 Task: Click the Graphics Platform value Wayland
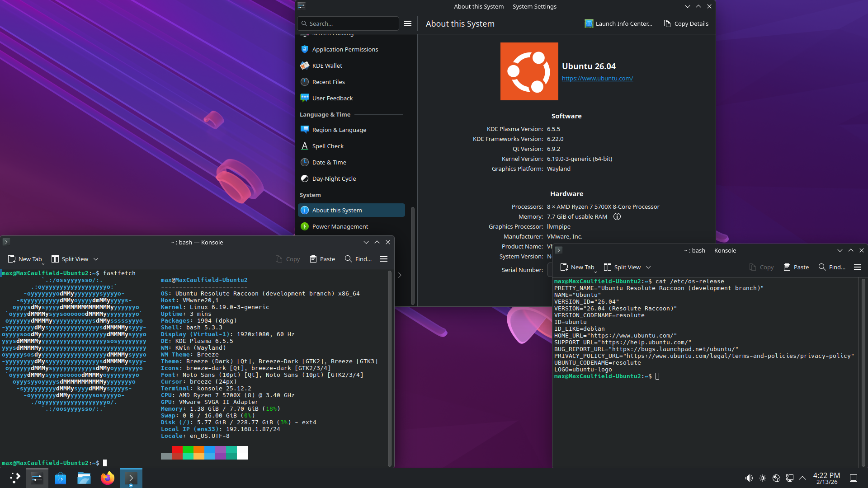coord(559,169)
